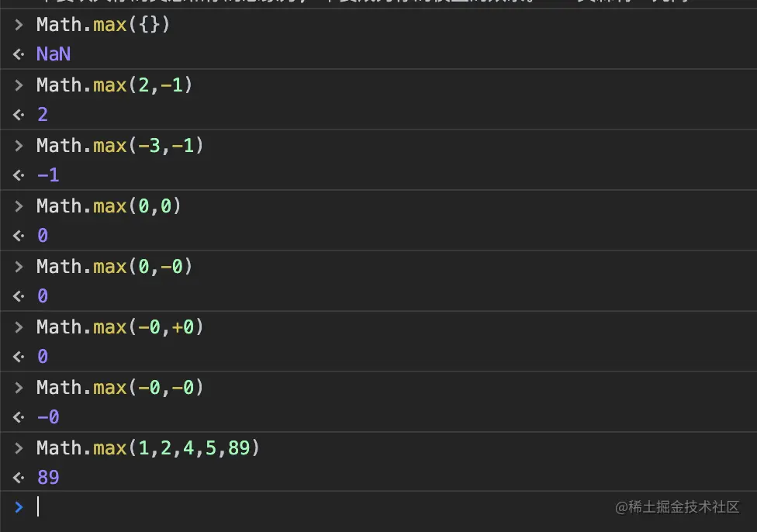
Task: Select the input text Math.max({})
Action: pyautogui.click(x=103, y=24)
